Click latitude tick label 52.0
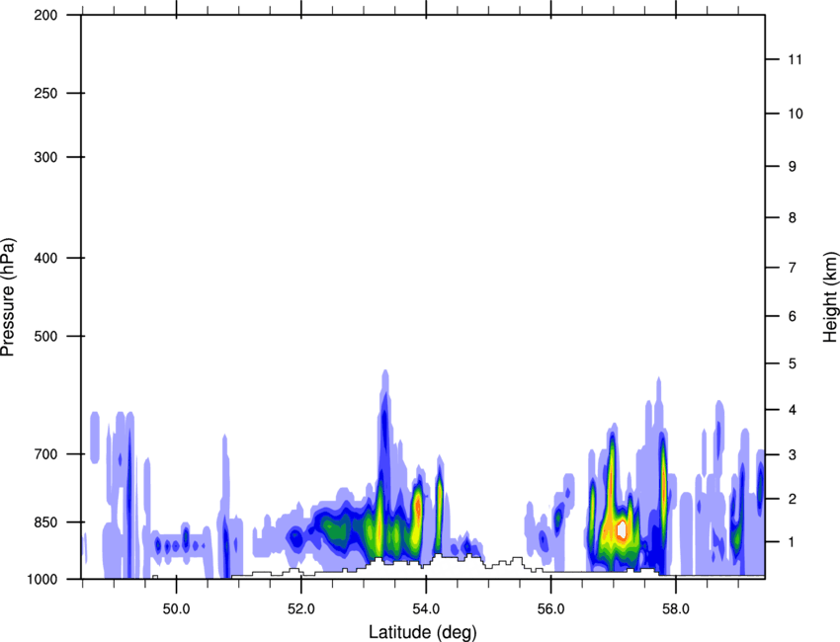Image resolution: width=840 pixels, height=642 pixels. coord(301,608)
